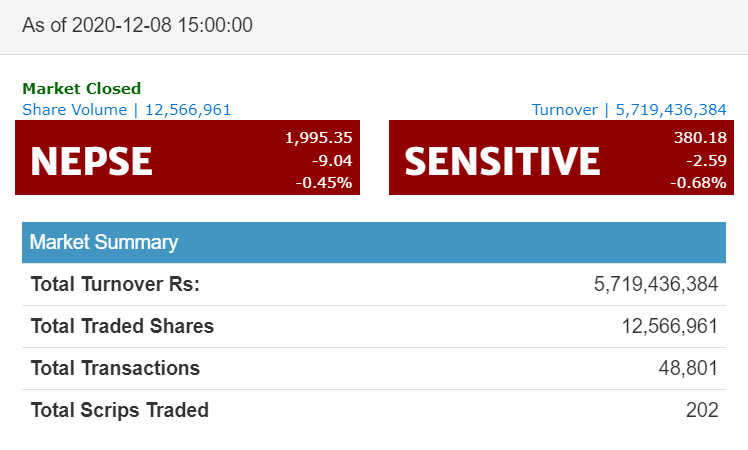Click the Total Scrips Traded label
Image resolution: width=748 pixels, height=450 pixels.
pyautogui.click(x=120, y=410)
